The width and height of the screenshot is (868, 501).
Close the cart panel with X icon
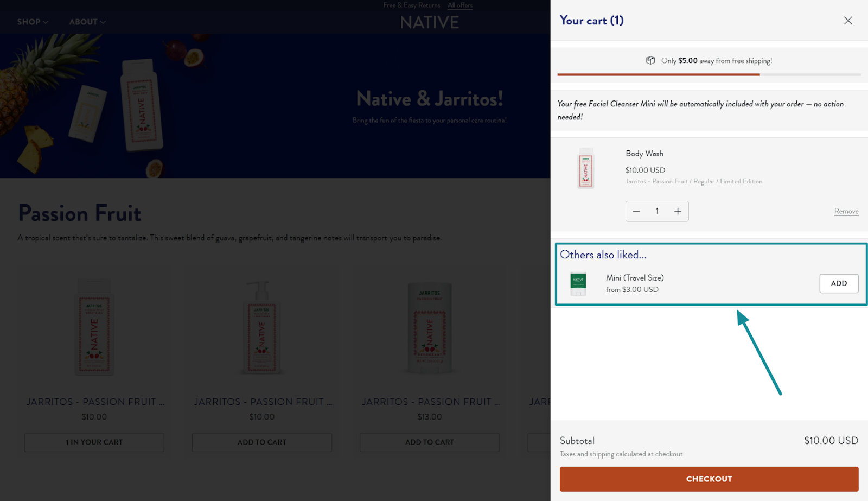pos(848,21)
